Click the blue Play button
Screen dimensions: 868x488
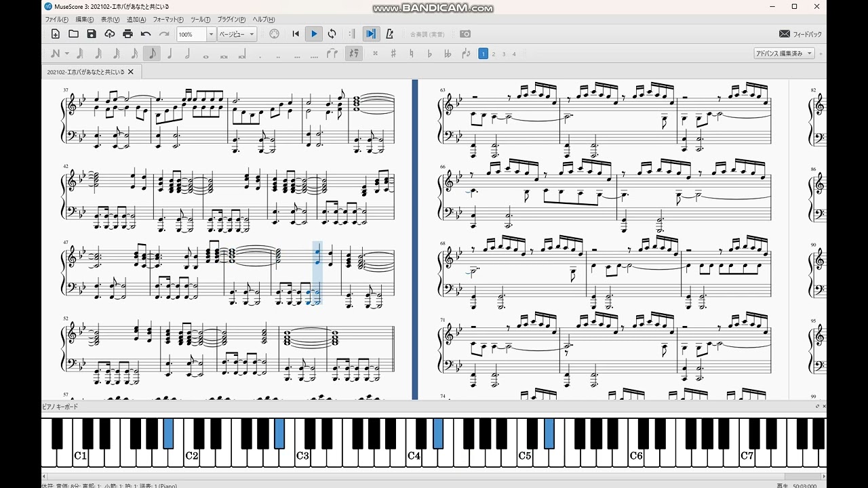tap(313, 34)
